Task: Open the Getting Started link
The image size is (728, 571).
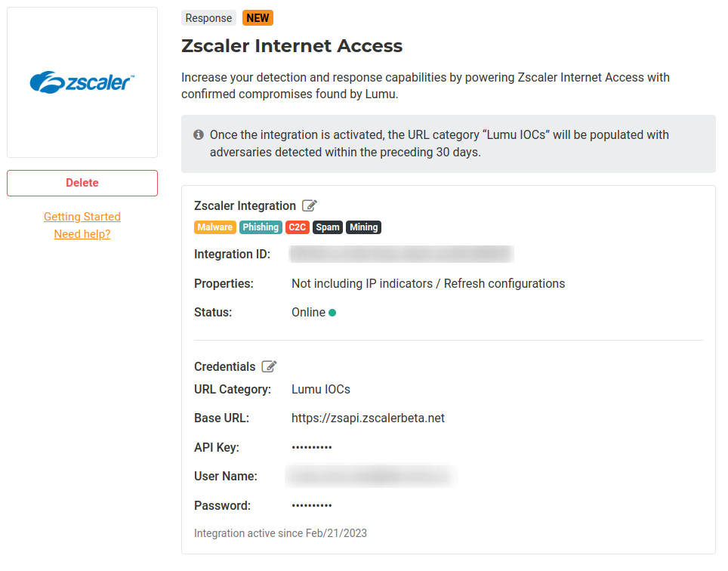Action: (x=82, y=217)
